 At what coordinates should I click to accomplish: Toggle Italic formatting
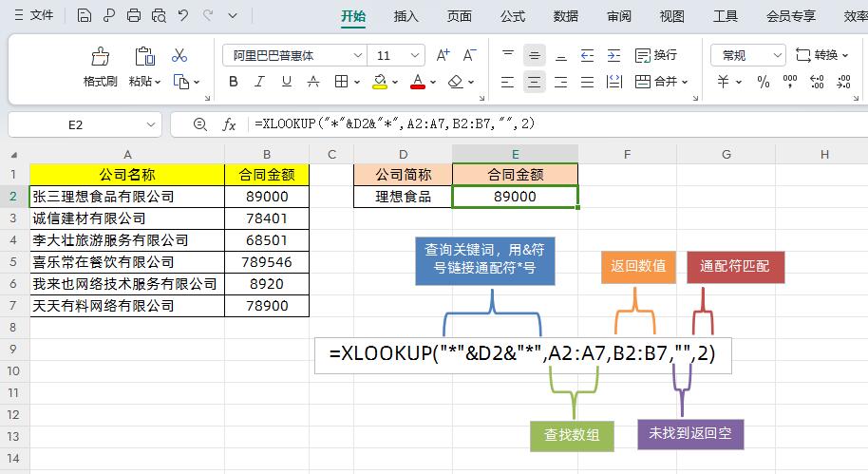pos(259,82)
